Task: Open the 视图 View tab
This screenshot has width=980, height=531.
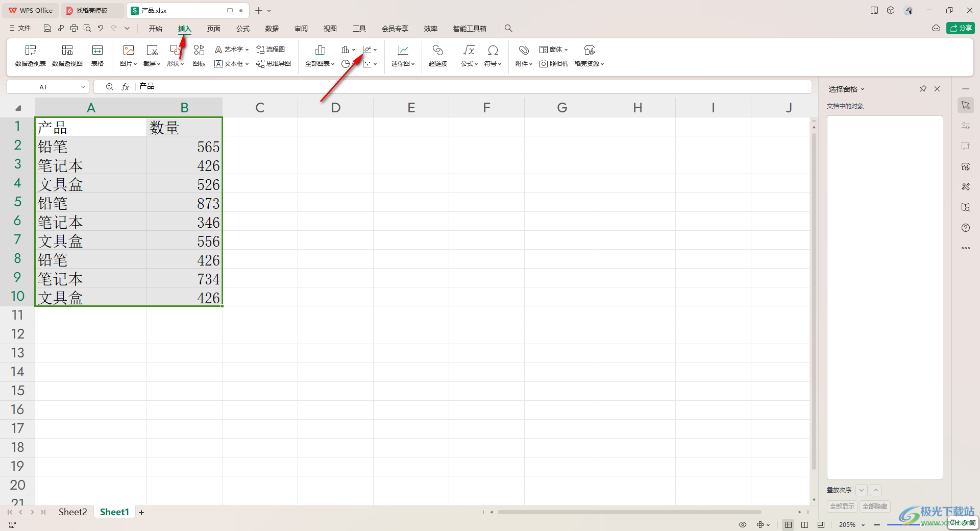Action: pos(330,29)
